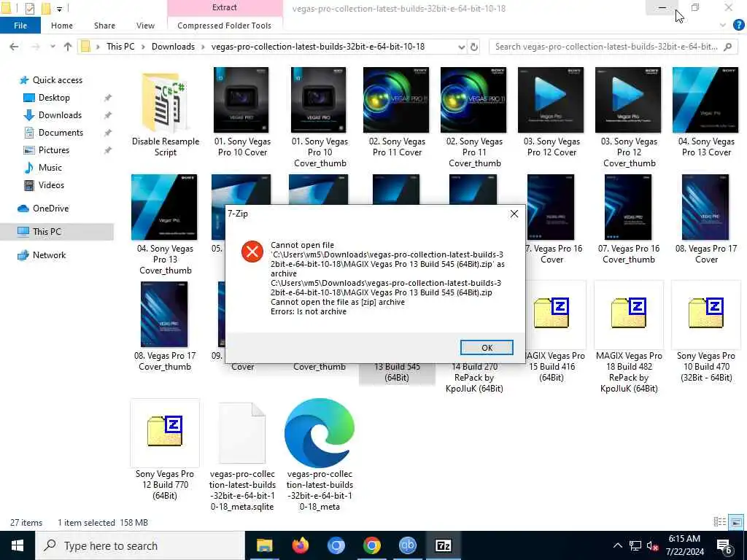Select 08. Vegas Pro 17 Cover image
Screen dimensions: 747x560
click(x=706, y=219)
